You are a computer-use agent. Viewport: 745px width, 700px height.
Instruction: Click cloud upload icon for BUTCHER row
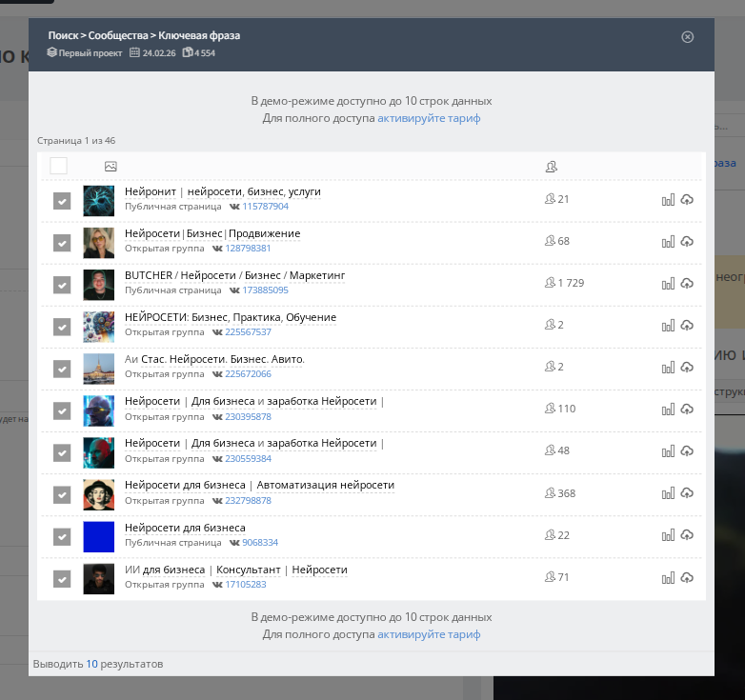point(687,284)
